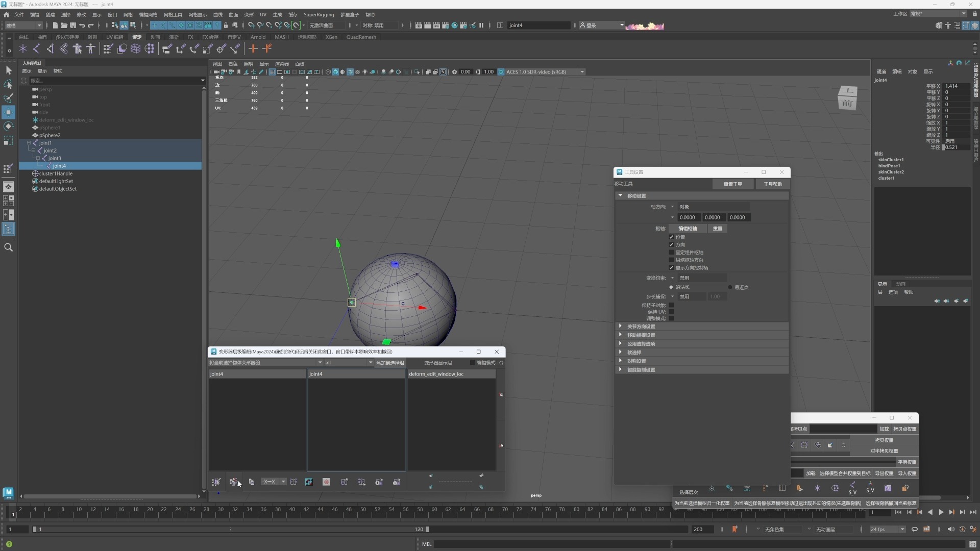The image size is (980, 551).
Task: Click the Home icon on the menu bar
Action: [x=6, y=15]
